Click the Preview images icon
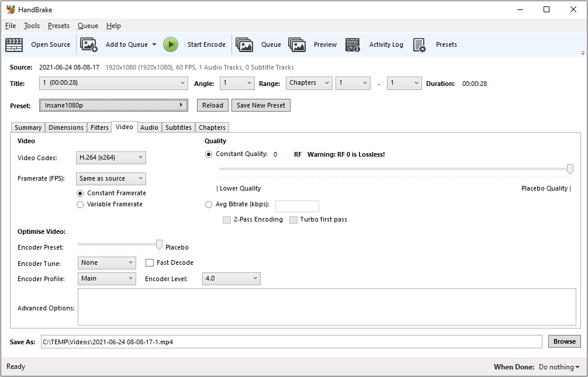 tap(297, 44)
